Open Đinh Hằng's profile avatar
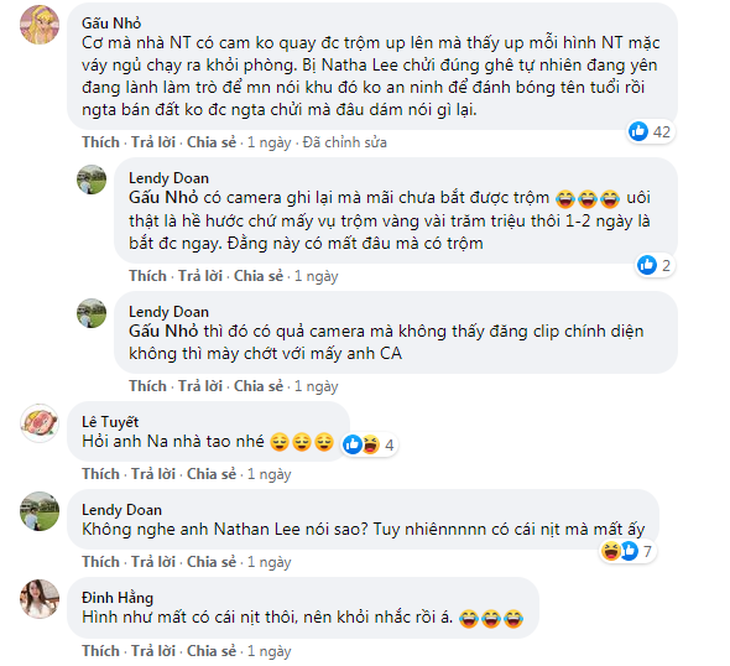Screen dimensions: 730x666 coord(40,599)
